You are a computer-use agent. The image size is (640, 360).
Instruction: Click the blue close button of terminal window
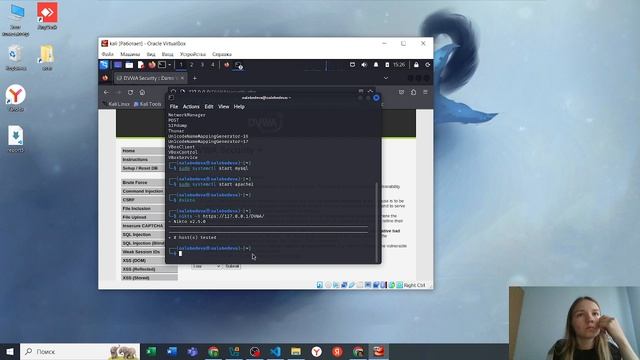(x=376, y=98)
